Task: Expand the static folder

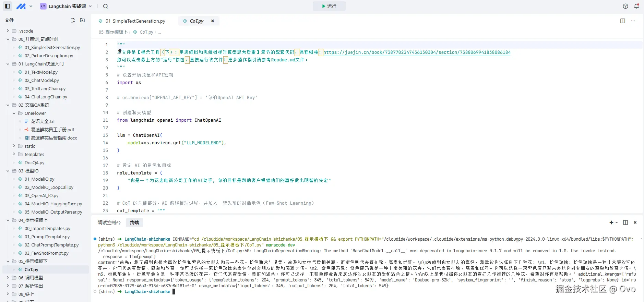Action: pos(14,146)
